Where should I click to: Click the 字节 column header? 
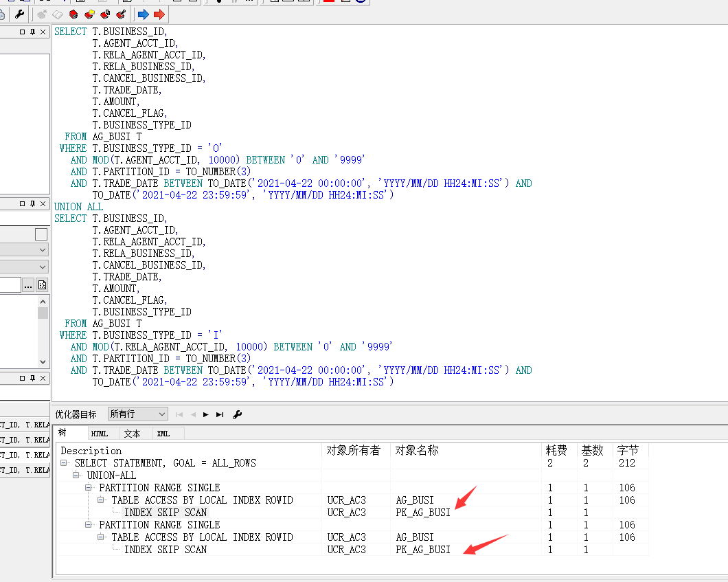click(x=630, y=451)
